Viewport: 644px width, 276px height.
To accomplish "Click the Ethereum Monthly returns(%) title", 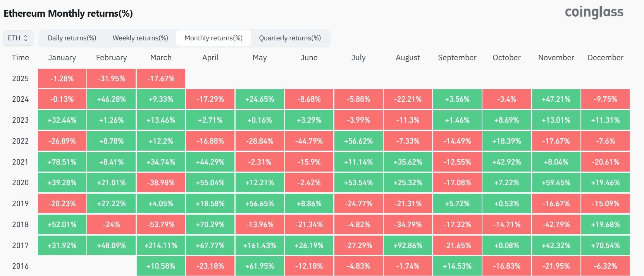I will coord(68,14).
